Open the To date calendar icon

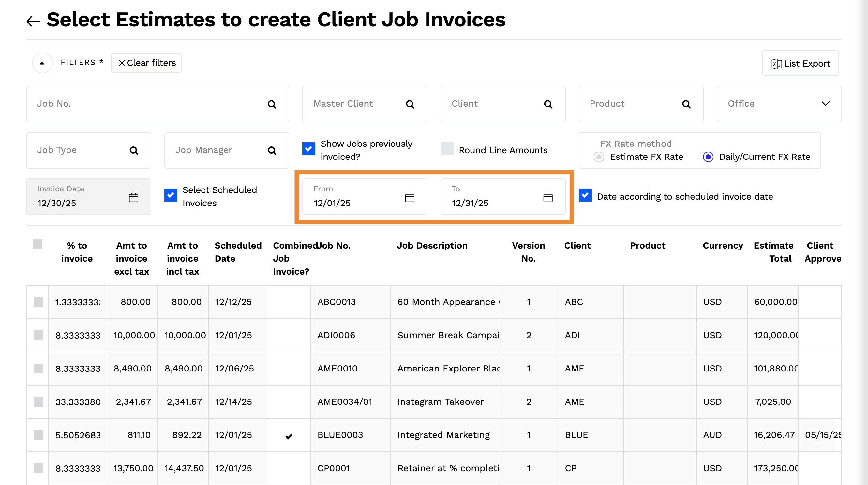pyautogui.click(x=548, y=198)
